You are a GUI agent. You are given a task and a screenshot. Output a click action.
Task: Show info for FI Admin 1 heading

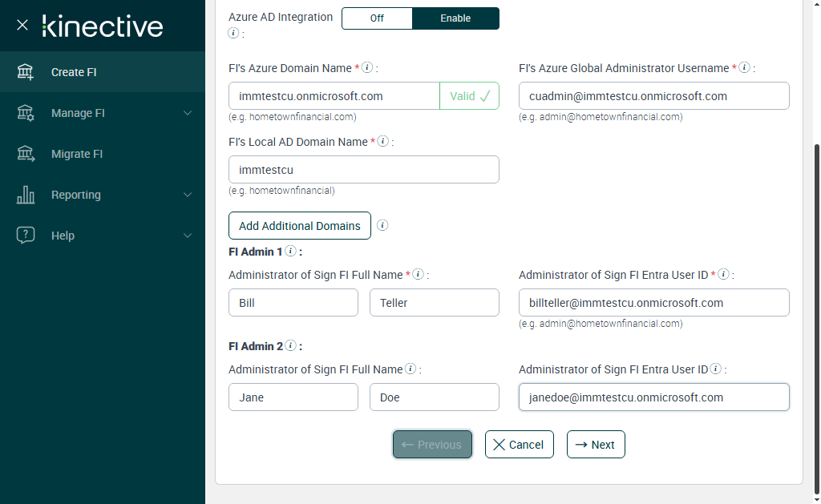(290, 252)
